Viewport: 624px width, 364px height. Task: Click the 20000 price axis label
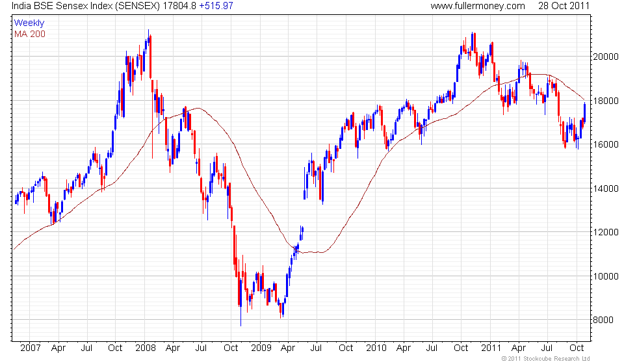tap(606, 57)
